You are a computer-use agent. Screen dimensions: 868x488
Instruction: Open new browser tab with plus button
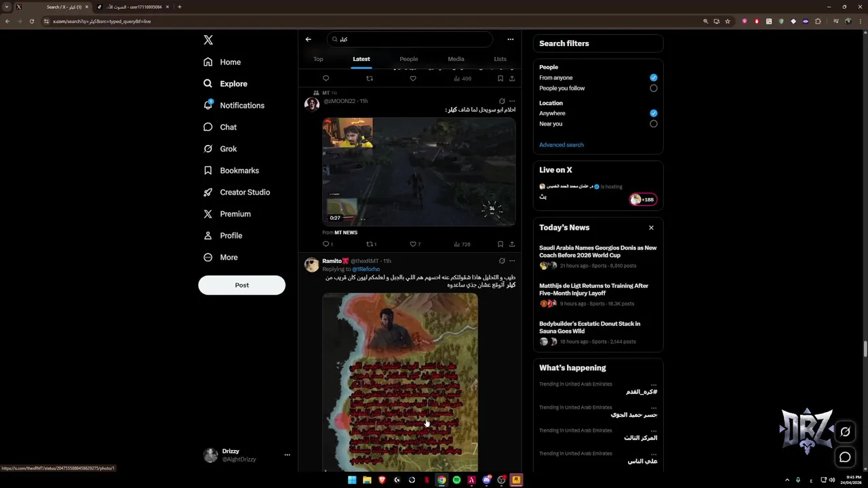180,7
